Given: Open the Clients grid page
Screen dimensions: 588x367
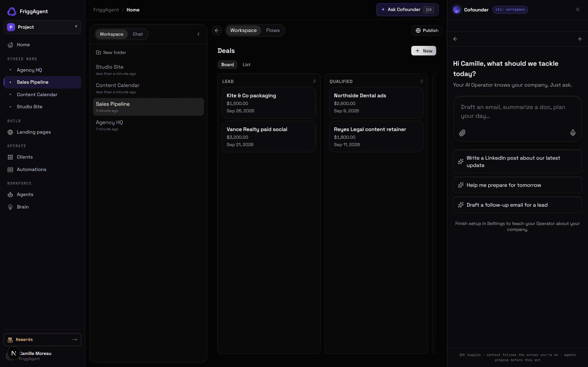Looking at the screenshot, I should [42, 157].
